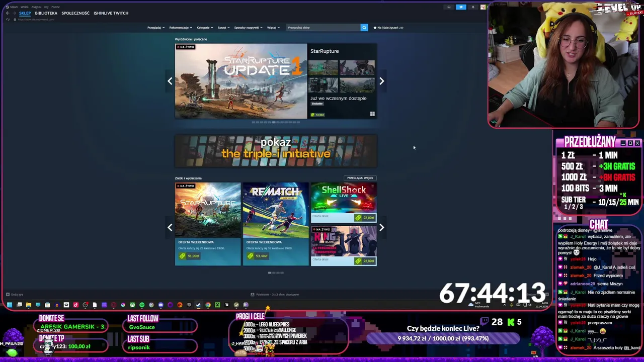The image size is (644, 362).
Task: Open Spotify from the taskbar
Action: [x=142, y=305]
